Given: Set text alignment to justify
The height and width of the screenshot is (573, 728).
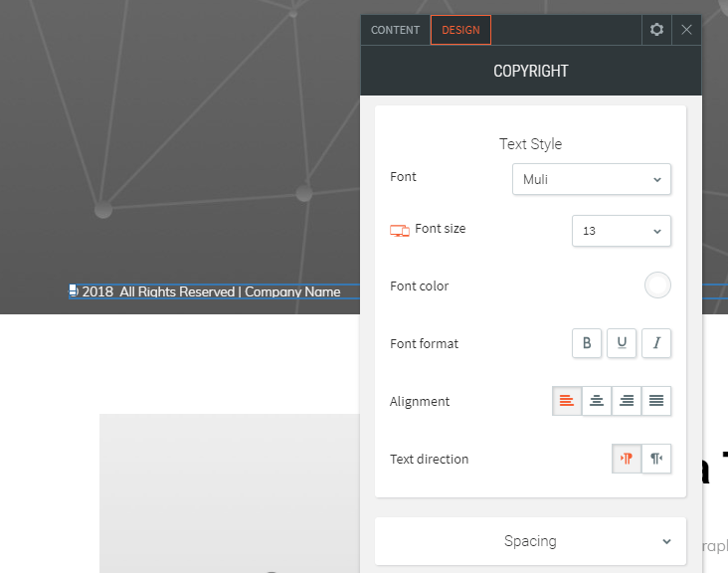Looking at the screenshot, I should 656,401.
